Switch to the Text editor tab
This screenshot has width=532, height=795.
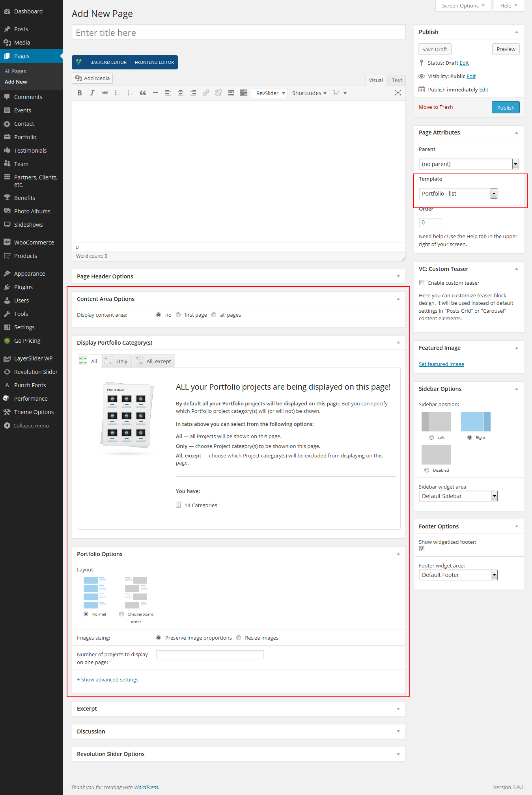pyautogui.click(x=397, y=80)
